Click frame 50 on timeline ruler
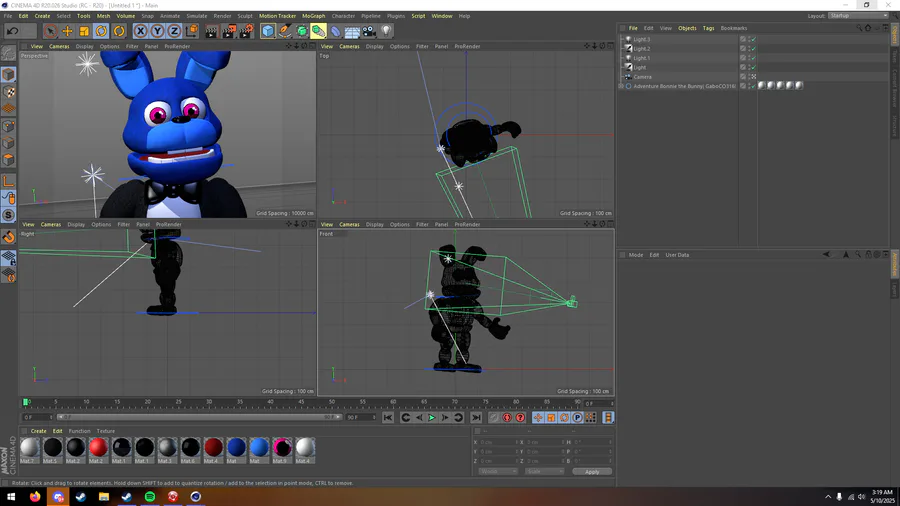Screen dimensions: 900x506 tap(332, 402)
